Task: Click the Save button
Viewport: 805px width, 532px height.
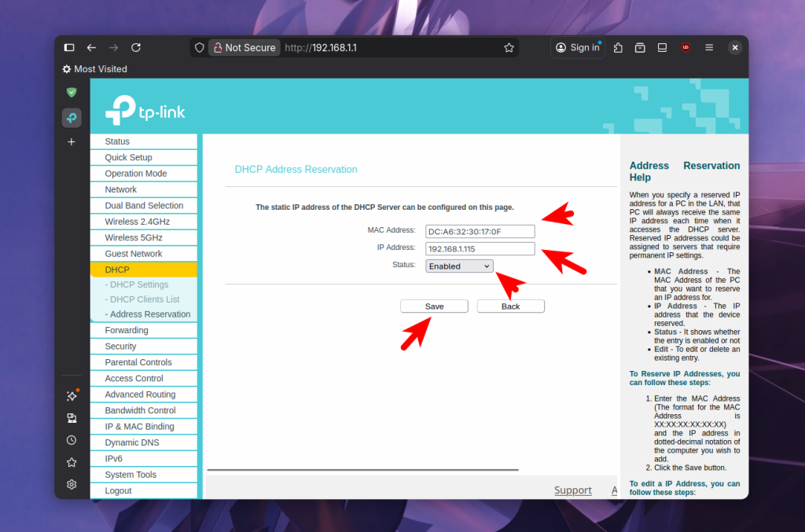Action: [434, 306]
